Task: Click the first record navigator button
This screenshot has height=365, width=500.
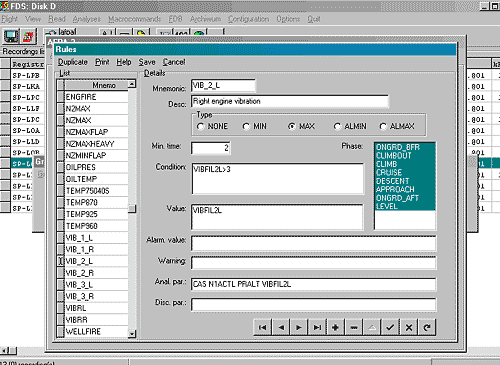Action: 263,327
